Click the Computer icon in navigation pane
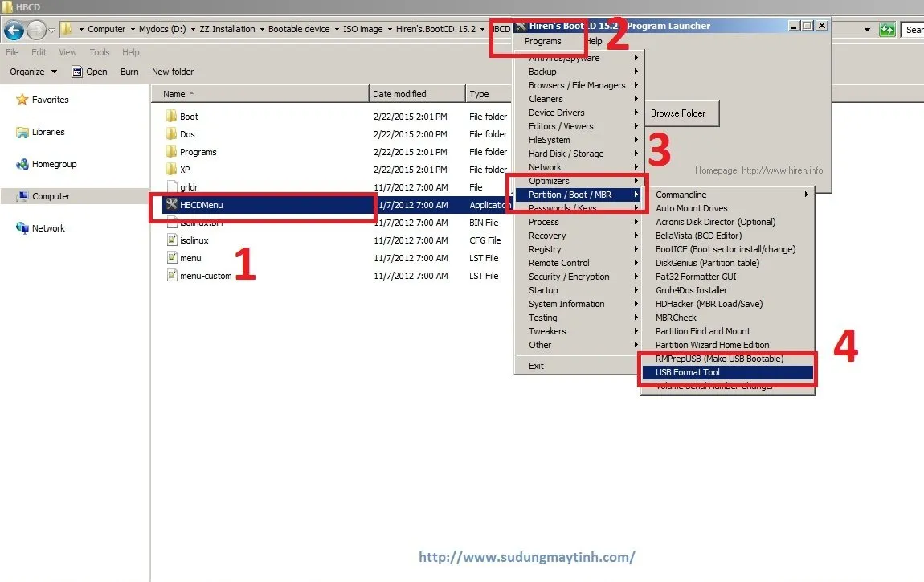Screen dimensions: 924x582 pos(22,196)
